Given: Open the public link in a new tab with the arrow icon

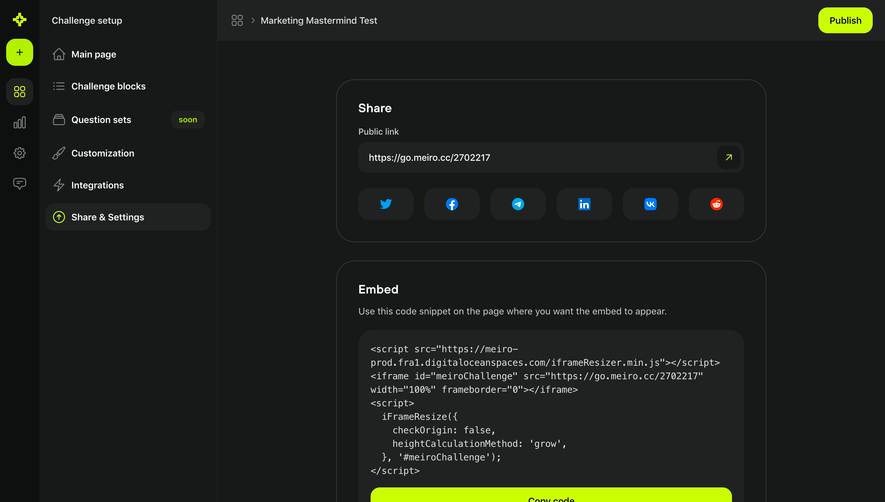Looking at the screenshot, I should pyautogui.click(x=729, y=158).
